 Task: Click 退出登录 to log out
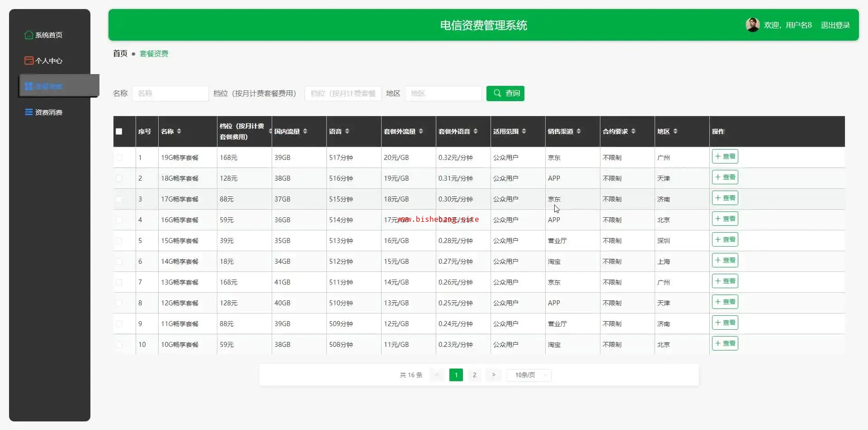pos(835,25)
